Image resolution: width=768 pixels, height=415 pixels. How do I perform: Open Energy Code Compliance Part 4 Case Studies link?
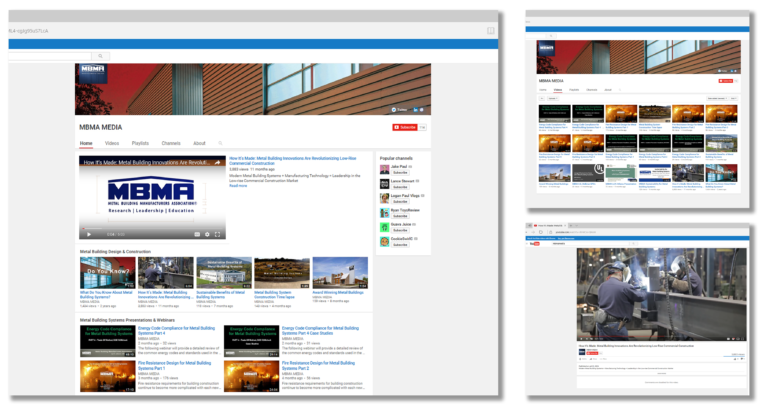[x=320, y=330]
